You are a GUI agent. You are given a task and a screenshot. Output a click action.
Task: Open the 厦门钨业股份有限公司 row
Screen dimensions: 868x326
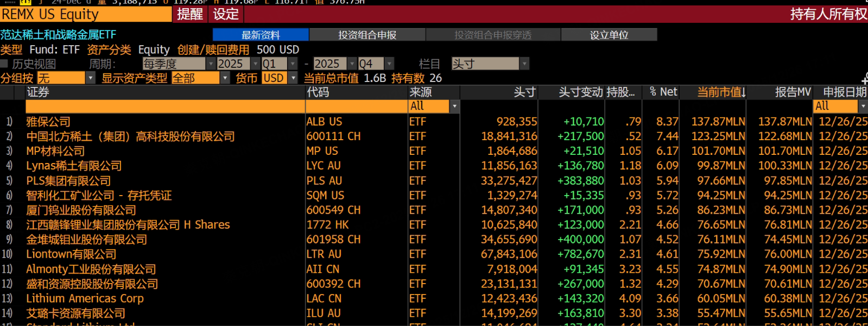pyautogui.click(x=81, y=210)
